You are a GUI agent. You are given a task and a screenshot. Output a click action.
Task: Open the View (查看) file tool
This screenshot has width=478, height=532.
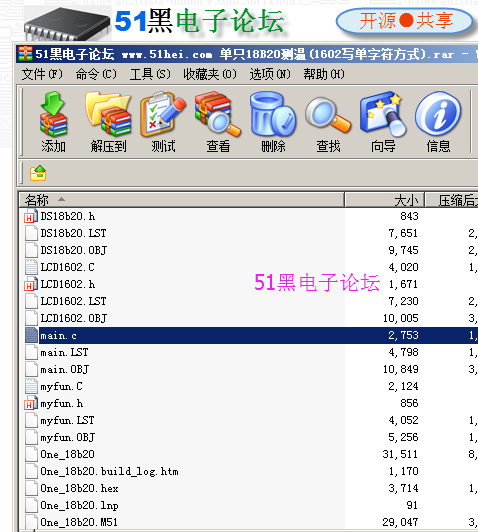218,114
